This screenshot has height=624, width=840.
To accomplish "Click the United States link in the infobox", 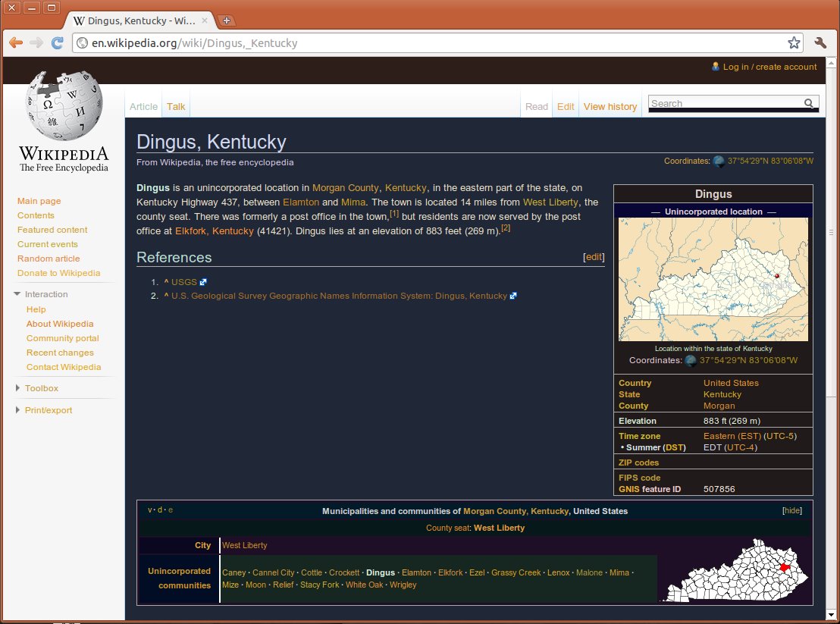I will [x=731, y=383].
